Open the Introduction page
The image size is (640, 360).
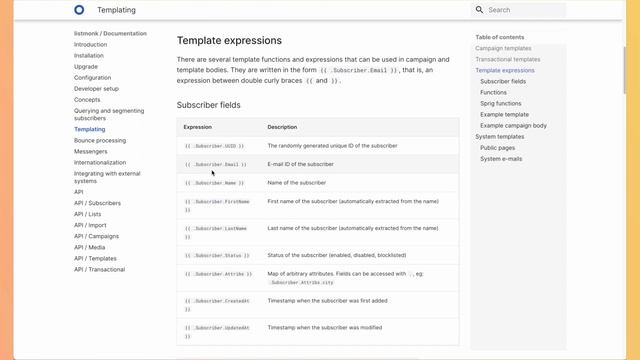tap(91, 44)
